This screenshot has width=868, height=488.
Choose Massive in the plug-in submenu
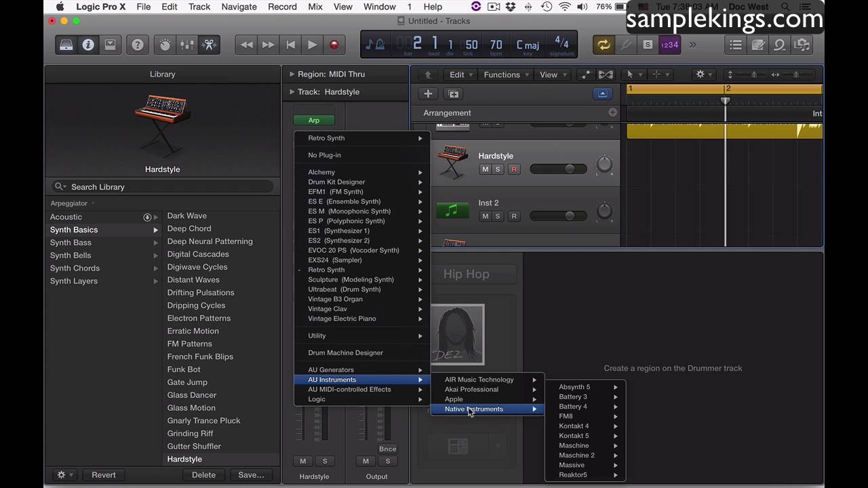click(x=585, y=465)
